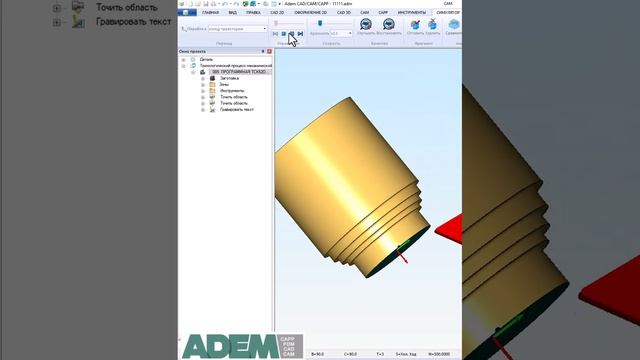Click the simulation speed slider handle
This screenshot has width=640, height=360.
[320, 24]
